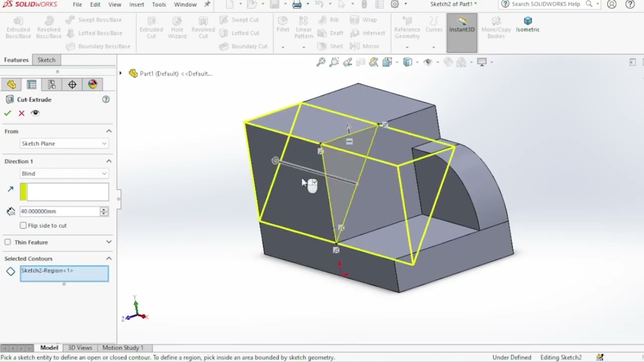Screen dimensions: 644x362
Task: Expand the Thin Feature section
Action: coord(109,242)
